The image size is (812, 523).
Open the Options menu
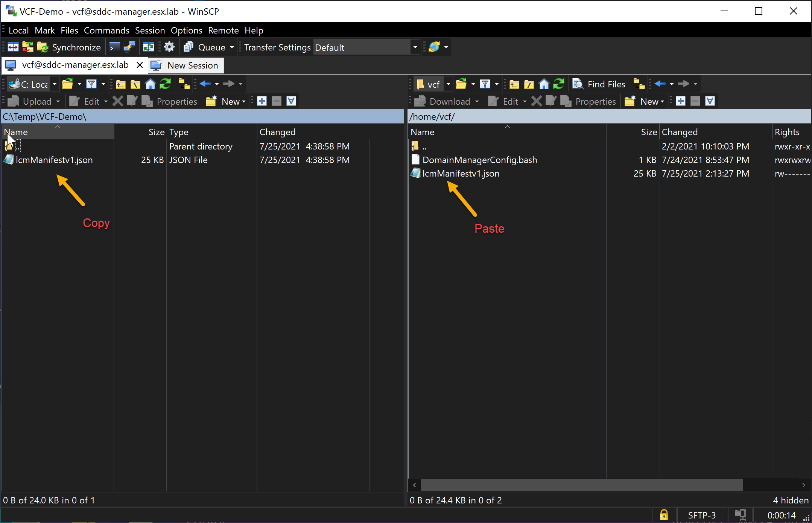tap(186, 30)
